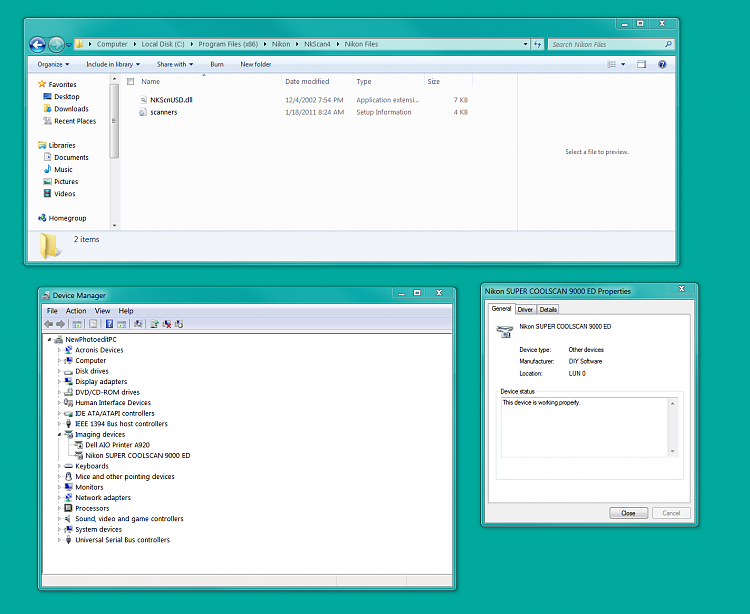Click Scan for hardware changes icon
This screenshot has height=614, width=750.
(138, 324)
